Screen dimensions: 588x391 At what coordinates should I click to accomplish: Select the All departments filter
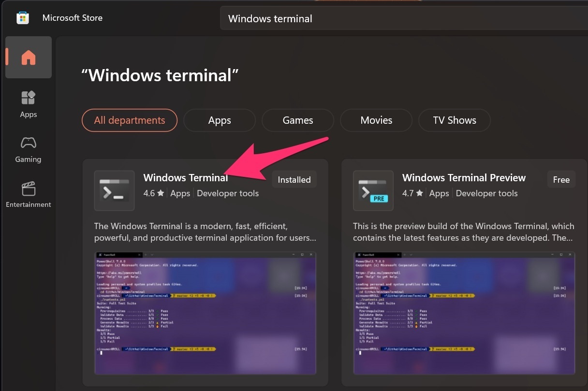[x=129, y=120]
